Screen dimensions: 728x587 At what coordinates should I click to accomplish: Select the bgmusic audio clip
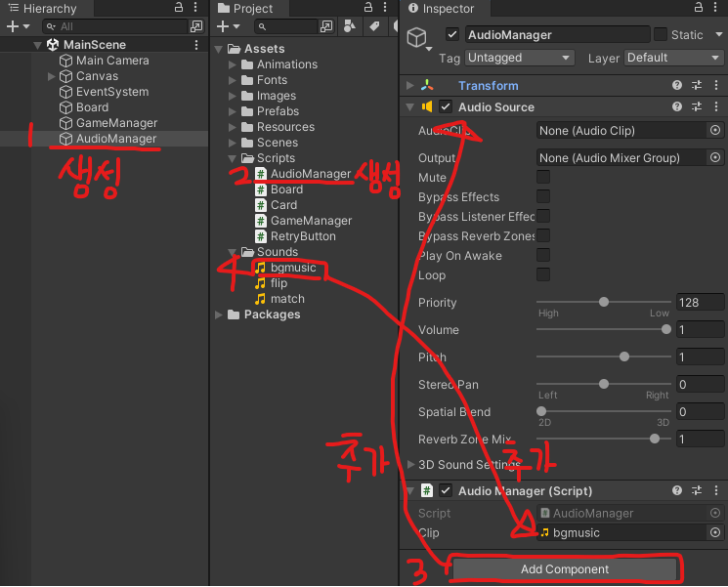point(285,268)
